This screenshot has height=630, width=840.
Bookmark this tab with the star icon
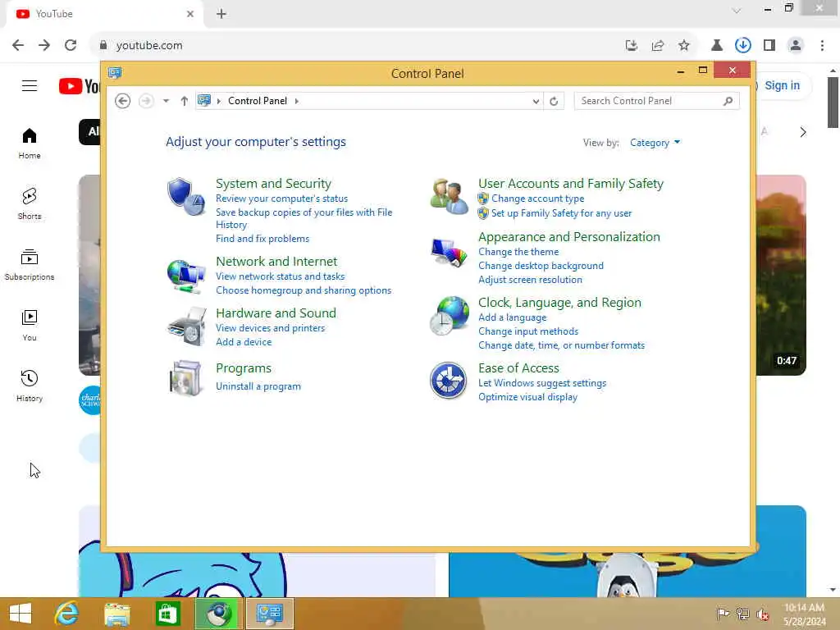(684, 45)
